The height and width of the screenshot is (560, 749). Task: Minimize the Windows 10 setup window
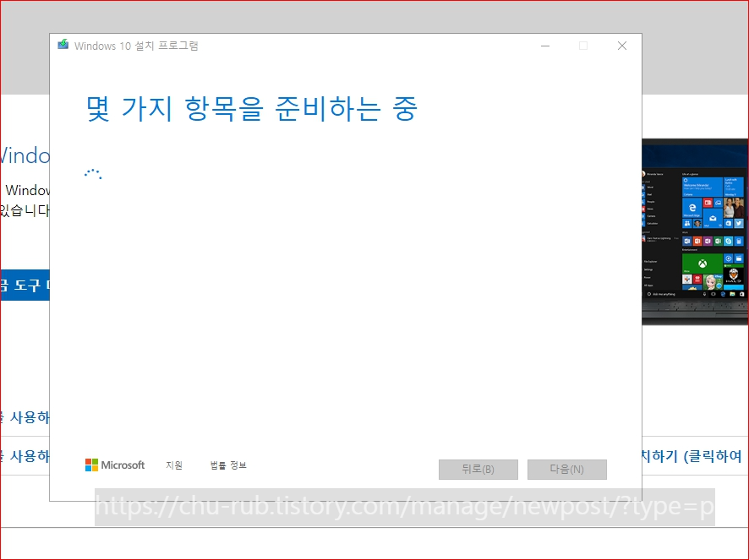point(545,46)
